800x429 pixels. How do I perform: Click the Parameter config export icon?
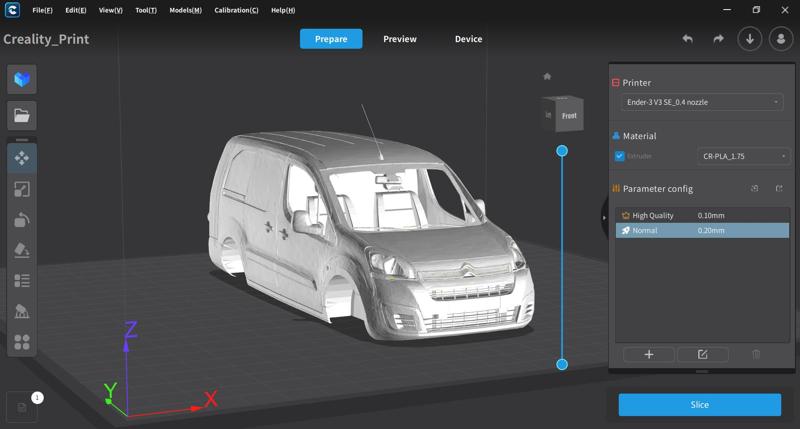point(779,189)
